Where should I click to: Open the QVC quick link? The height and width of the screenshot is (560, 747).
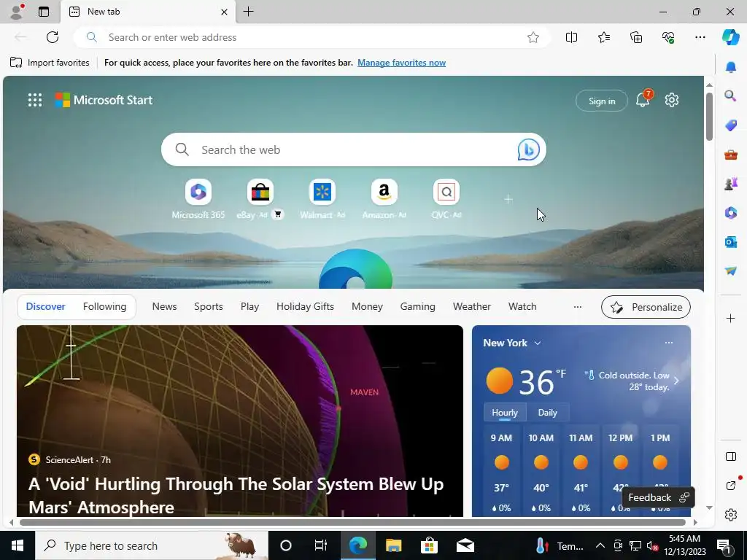click(x=446, y=199)
